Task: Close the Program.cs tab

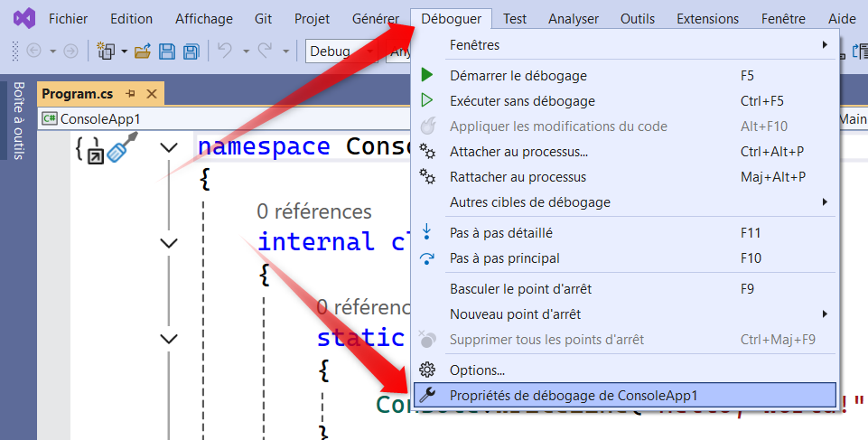Action: click(151, 94)
